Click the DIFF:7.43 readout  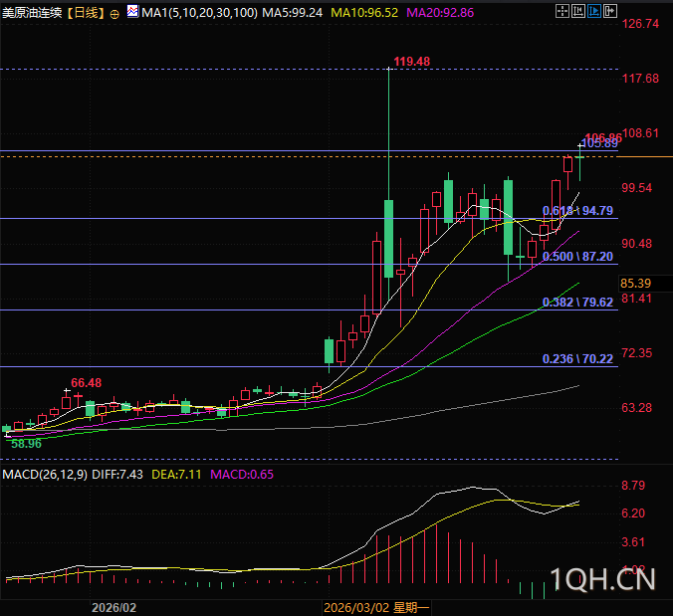click(117, 475)
